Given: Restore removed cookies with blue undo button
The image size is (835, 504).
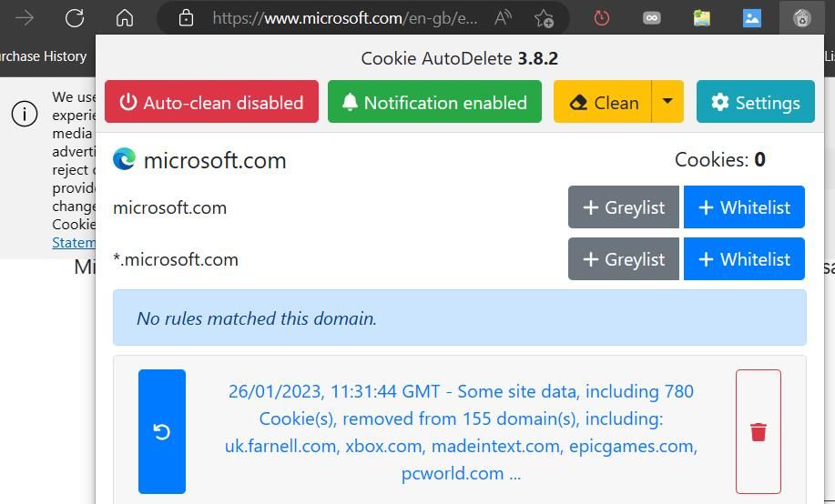Looking at the screenshot, I should pyautogui.click(x=162, y=431).
